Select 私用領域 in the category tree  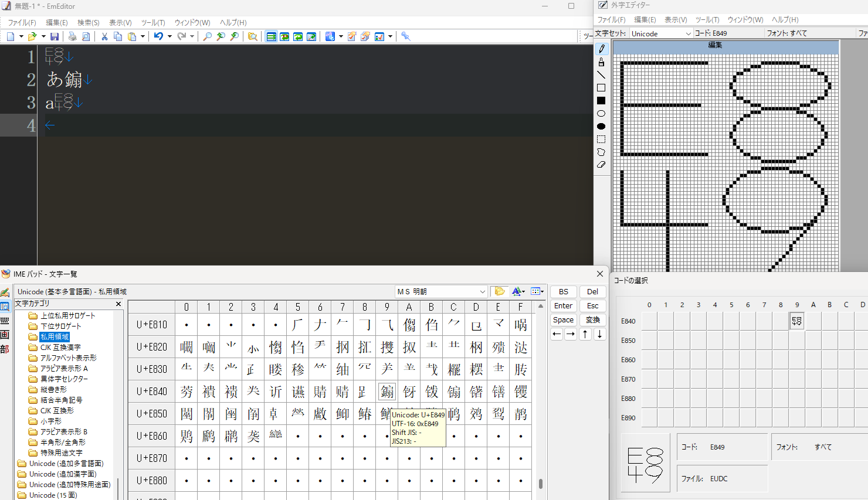55,336
